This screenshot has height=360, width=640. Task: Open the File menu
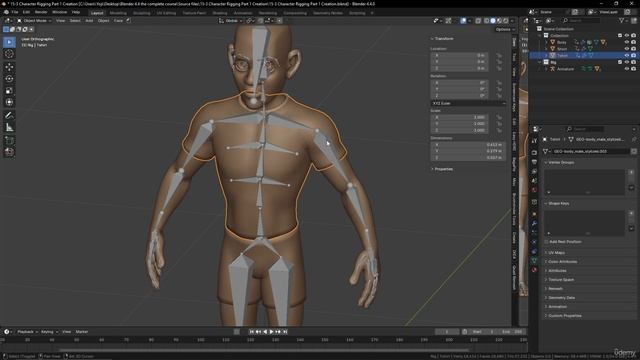(x=15, y=12)
